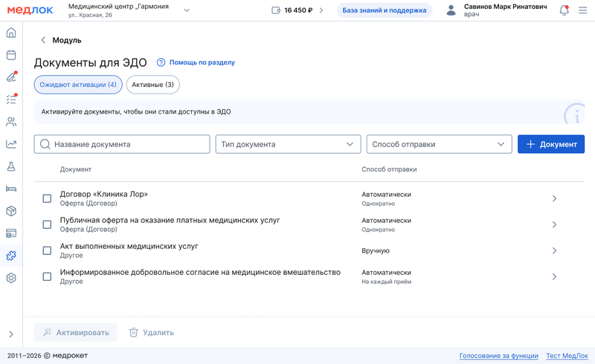This screenshot has height=364, width=595.
Task: Click the Название документа search field
Action: [x=122, y=144]
